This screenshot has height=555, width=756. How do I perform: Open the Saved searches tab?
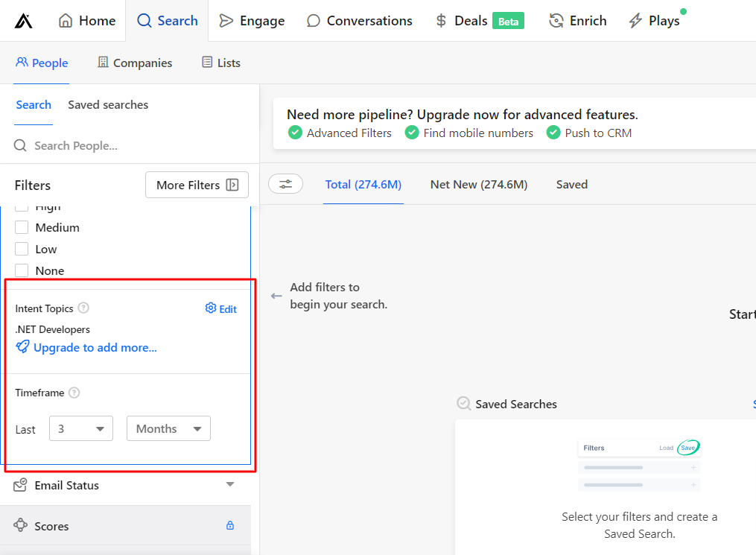[107, 104]
